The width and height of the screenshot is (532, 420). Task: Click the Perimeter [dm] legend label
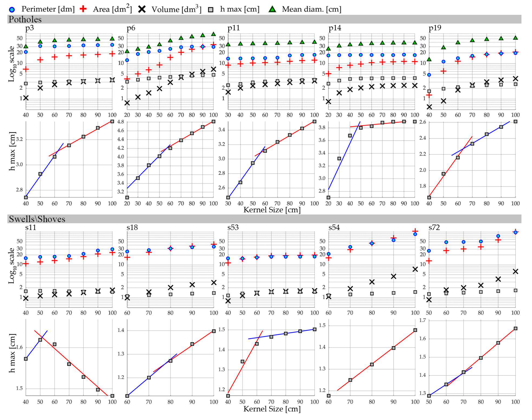click(48, 9)
